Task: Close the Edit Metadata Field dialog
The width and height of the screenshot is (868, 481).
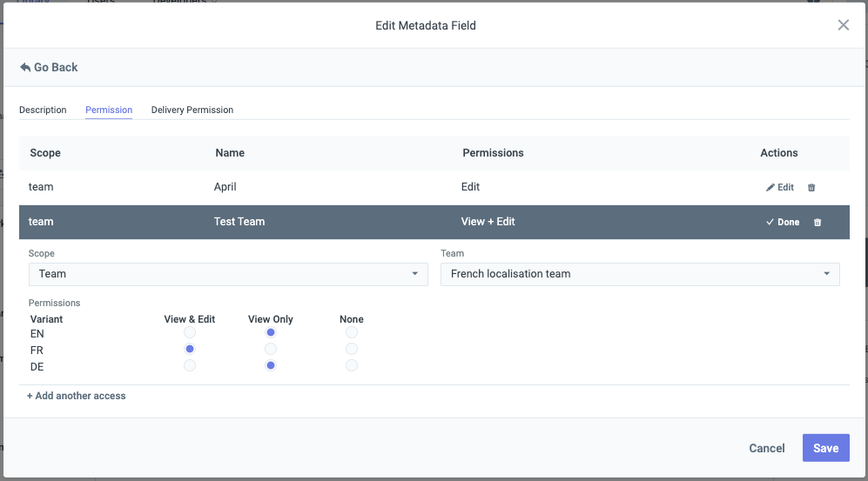Action: tap(843, 25)
